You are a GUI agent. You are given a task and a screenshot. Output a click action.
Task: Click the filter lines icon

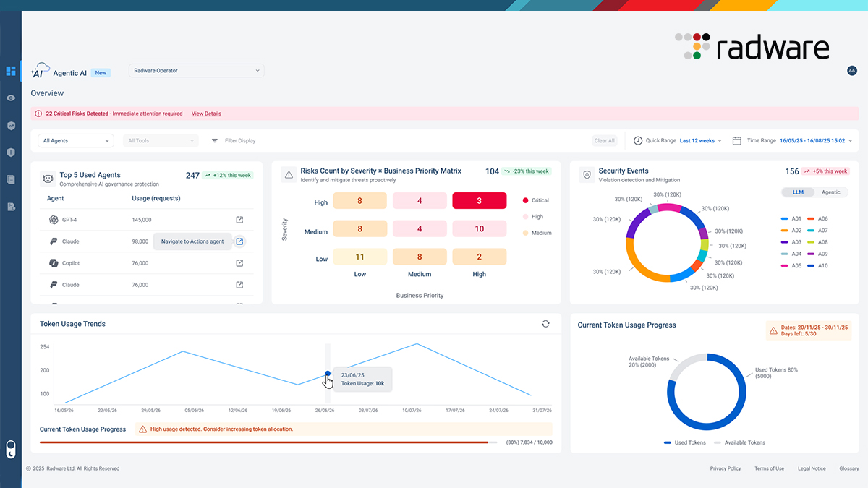(215, 141)
